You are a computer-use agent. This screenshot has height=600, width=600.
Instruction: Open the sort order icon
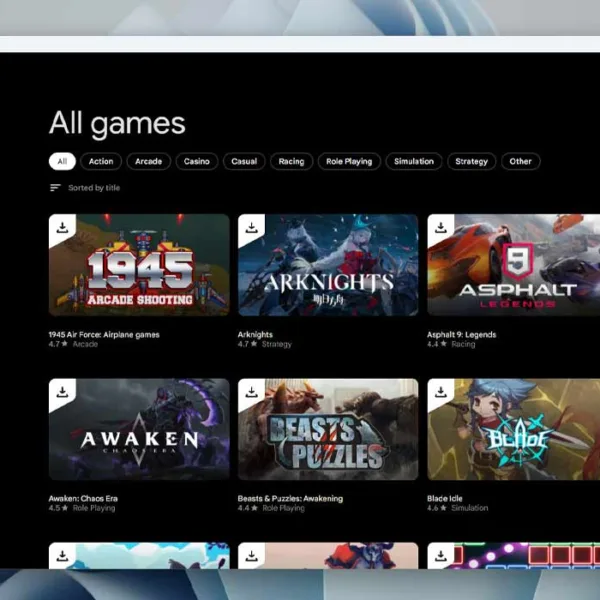coord(55,188)
